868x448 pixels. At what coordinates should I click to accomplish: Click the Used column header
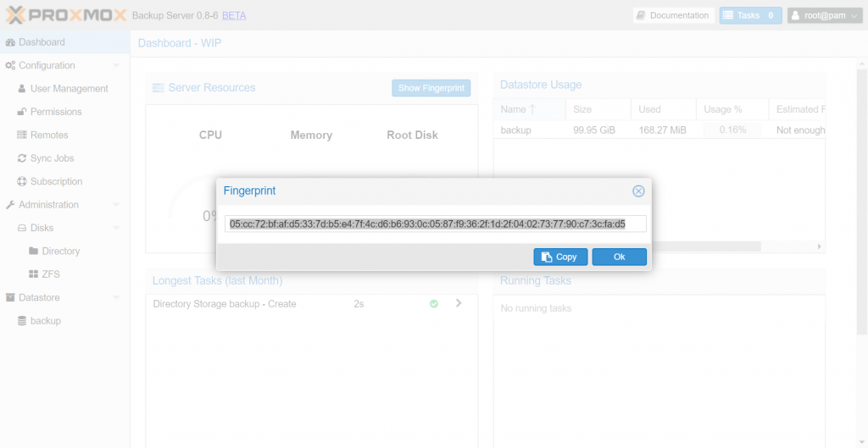664,109
